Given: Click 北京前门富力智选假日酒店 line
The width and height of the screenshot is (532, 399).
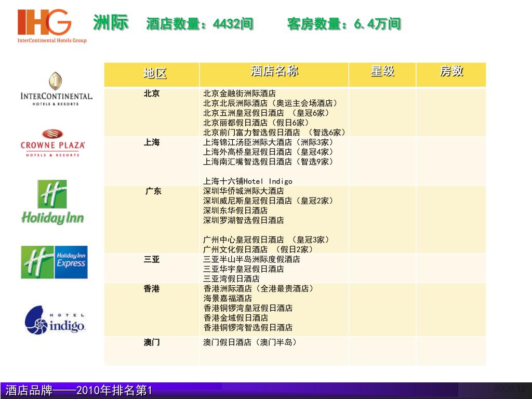Looking at the screenshot, I should coord(274,132).
